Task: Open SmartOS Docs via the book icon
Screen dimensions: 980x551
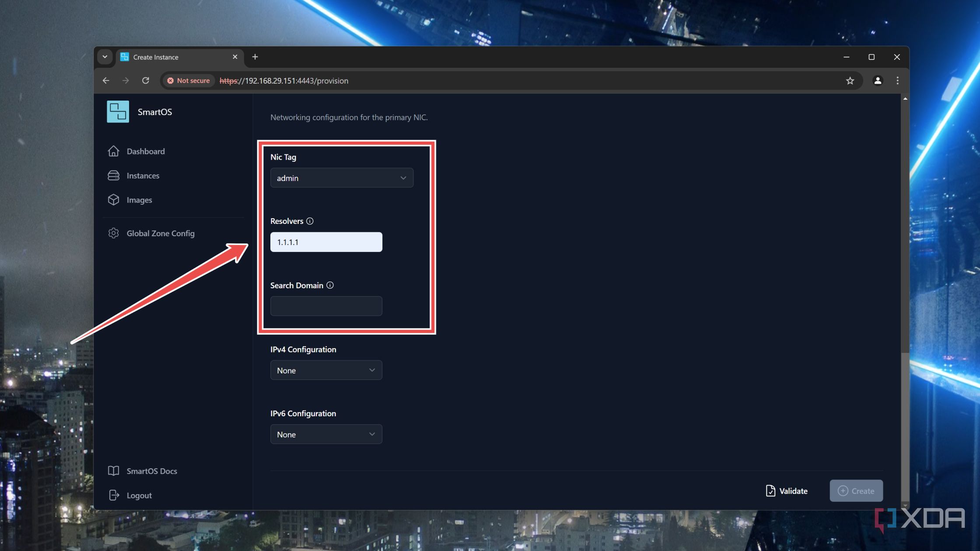Action: (x=114, y=471)
